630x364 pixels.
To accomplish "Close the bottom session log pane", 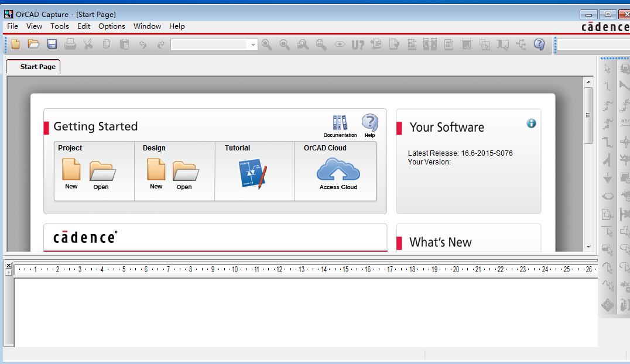I will click(9, 265).
